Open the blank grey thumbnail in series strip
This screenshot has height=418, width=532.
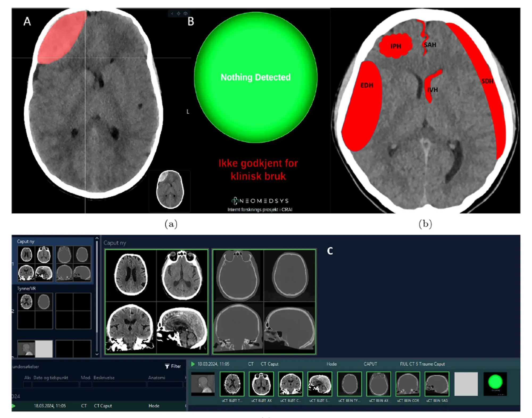click(x=466, y=384)
